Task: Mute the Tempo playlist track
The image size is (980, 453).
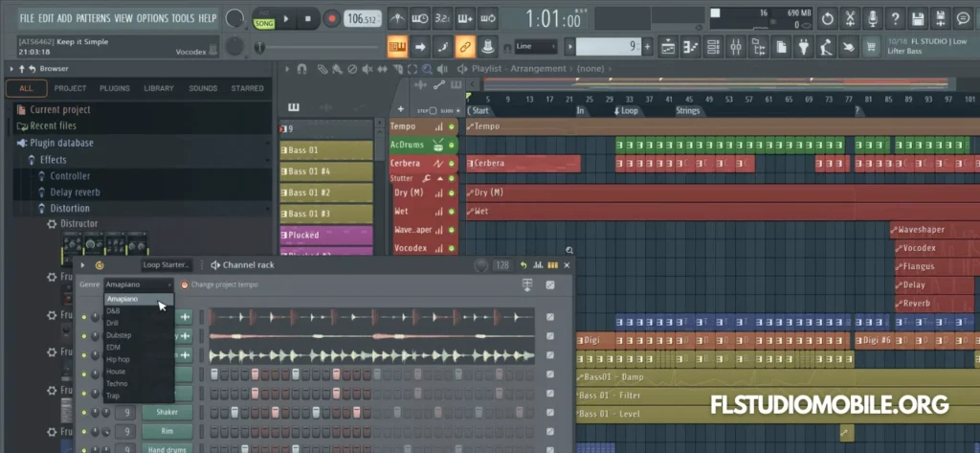Action: coord(452,126)
